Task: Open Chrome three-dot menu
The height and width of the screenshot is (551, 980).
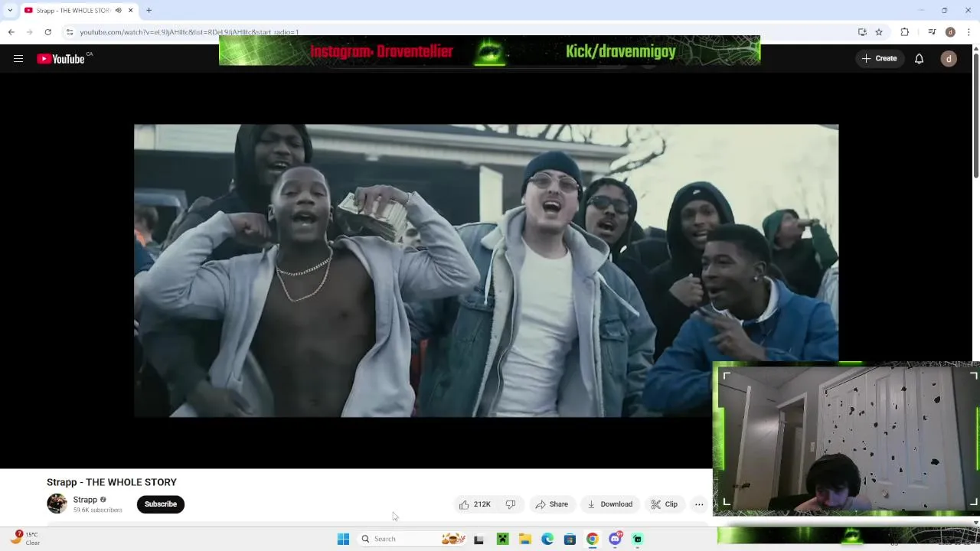Action: (969, 32)
